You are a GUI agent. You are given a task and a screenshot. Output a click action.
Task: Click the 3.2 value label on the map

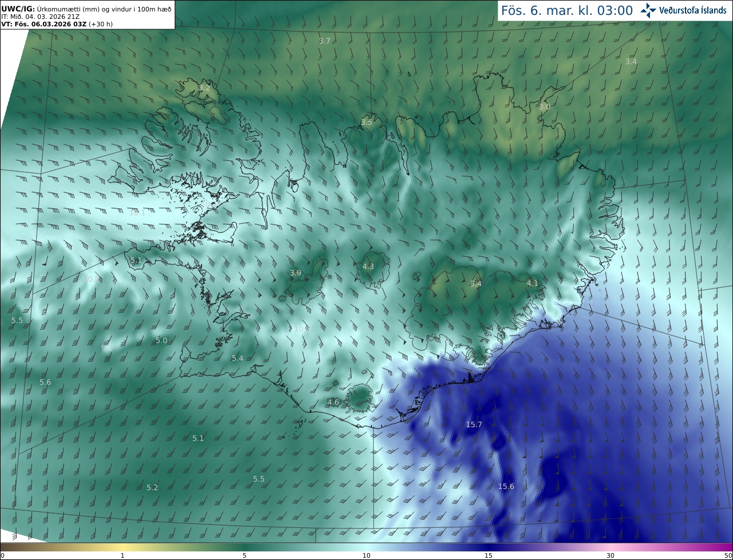pyautogui.click(x=204, y=88)
